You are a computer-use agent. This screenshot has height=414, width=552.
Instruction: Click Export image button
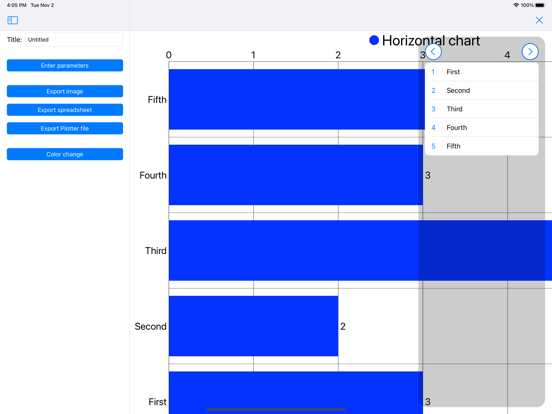(x=65, y=91)
